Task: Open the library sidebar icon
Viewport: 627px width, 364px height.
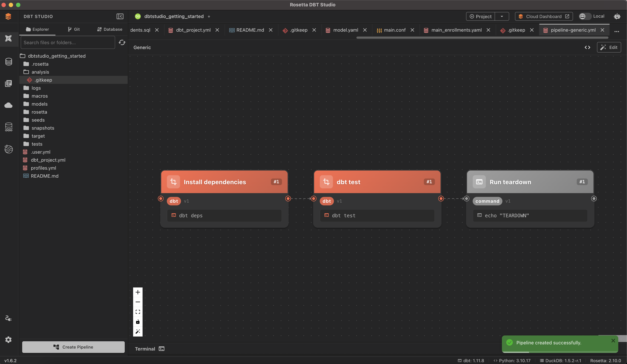Action: (x=9, y=83)
